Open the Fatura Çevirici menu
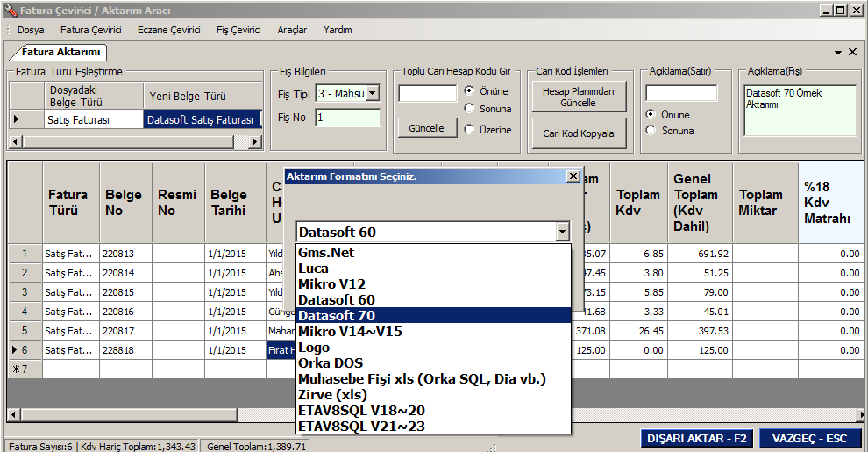 pyautogui.click(x=91, y=30)
